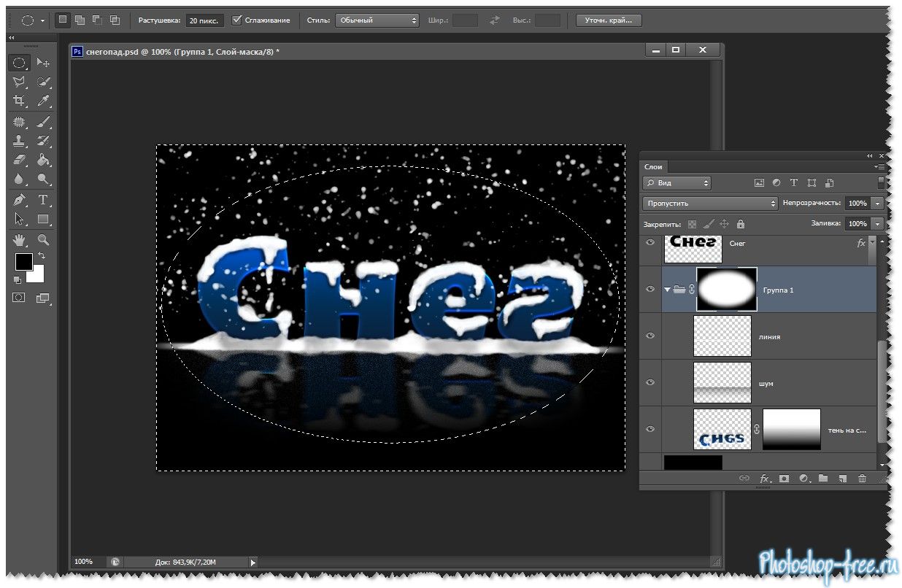Toggle the Сглаживание anti-alias checkbox

pos(236,20)
